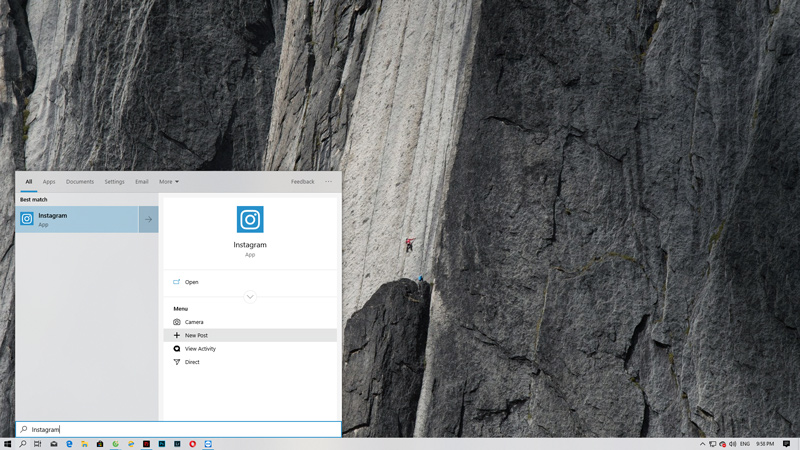Switch to the Documents search tab

(80, 182)
